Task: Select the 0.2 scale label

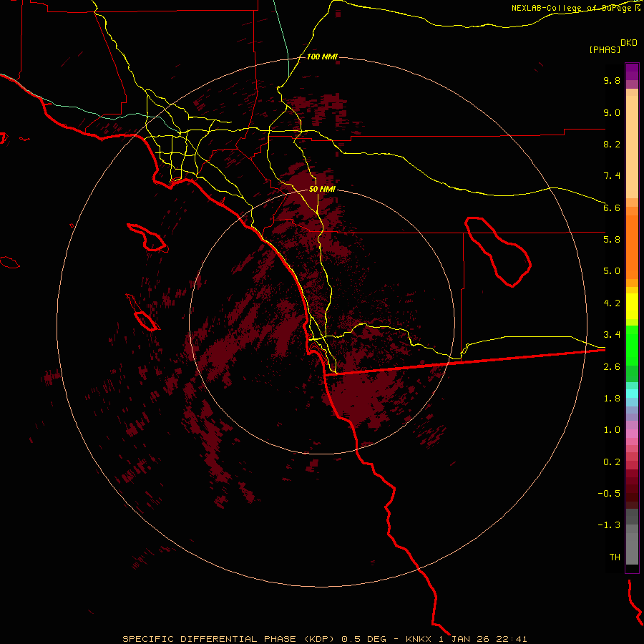Action: click(612, 462)
